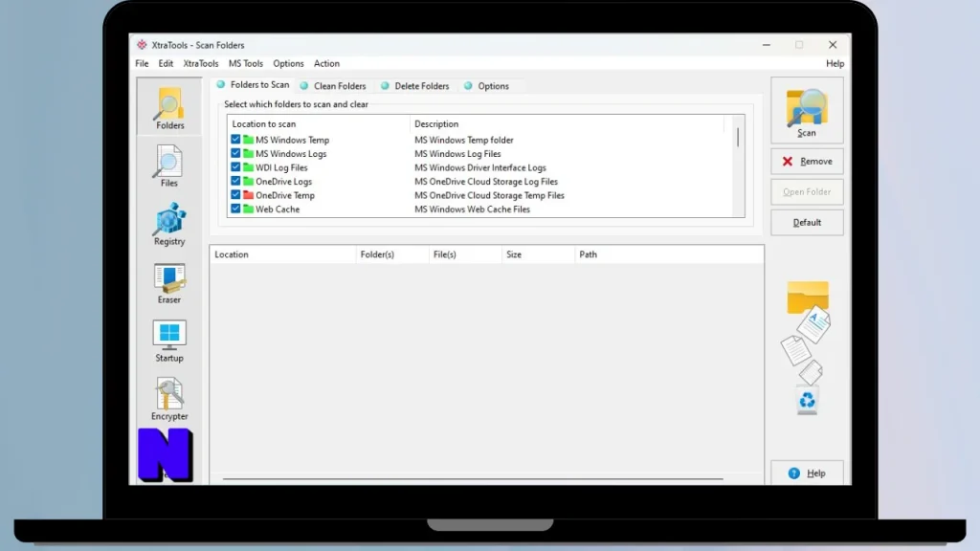Open the Edit menu
The width and height of the screenshot is (980, 551).
point(166,64)
